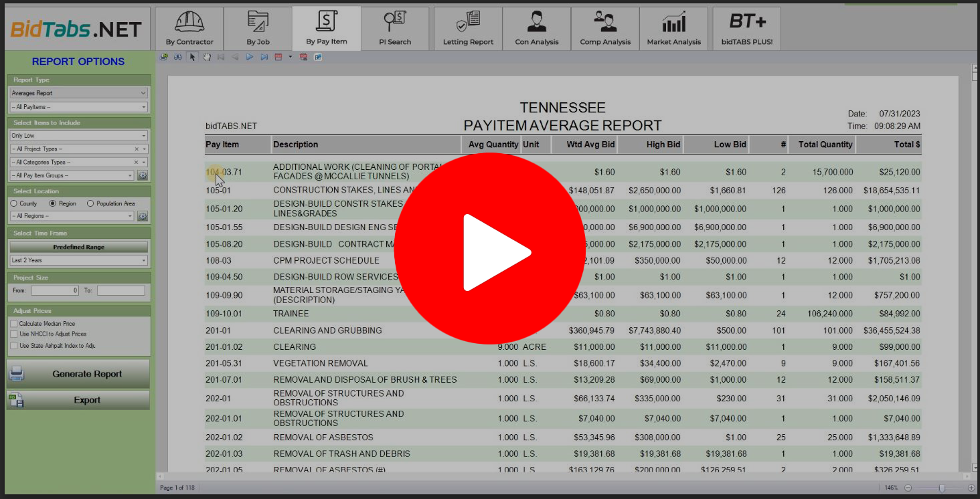Go to last page icon
The height and width of the screenshot is (499, 980).
[x=264, y=58]
